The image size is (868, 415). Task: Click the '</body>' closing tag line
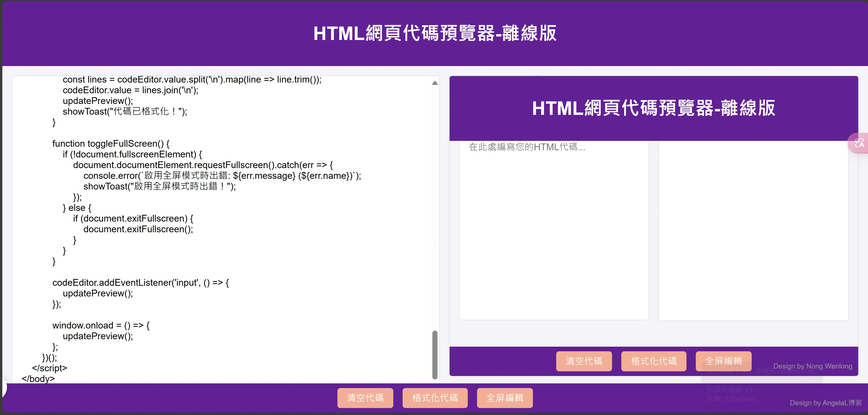[38, 379]
